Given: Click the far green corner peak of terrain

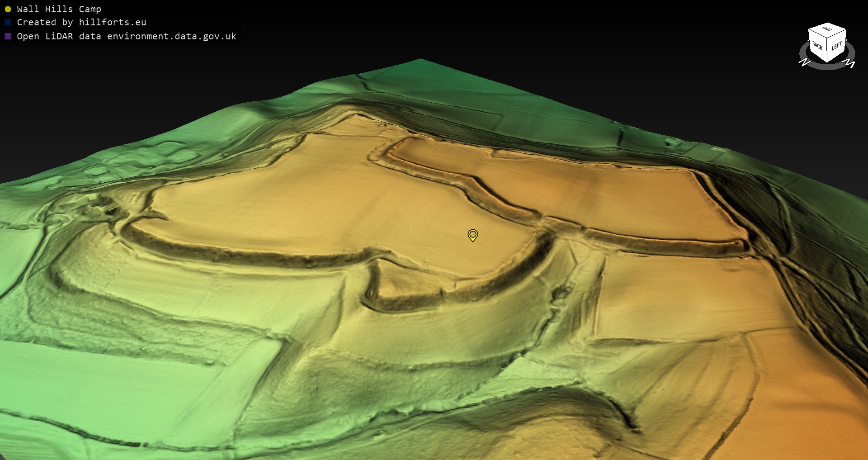Looking at the screenshot, I should (x=420, y=60).
